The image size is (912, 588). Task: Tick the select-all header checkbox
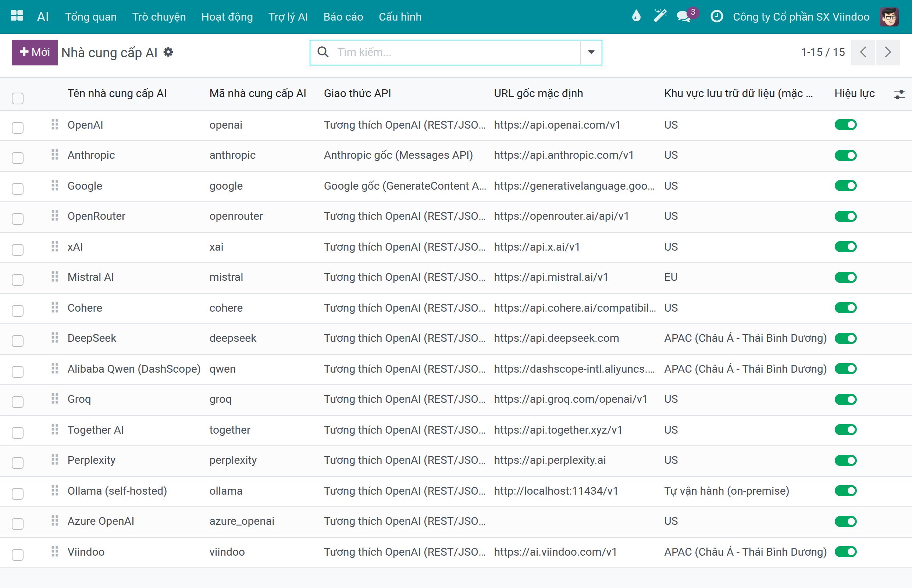pos(18,98)
